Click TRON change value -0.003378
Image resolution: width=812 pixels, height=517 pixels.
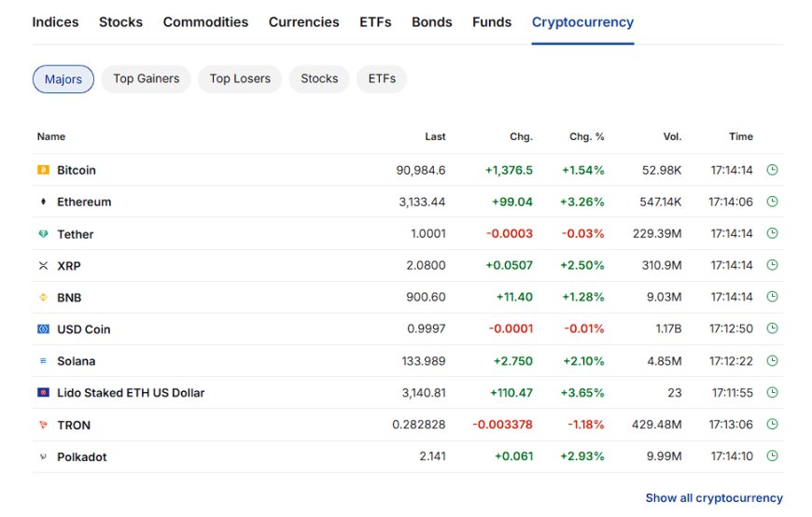coord(502,425)
